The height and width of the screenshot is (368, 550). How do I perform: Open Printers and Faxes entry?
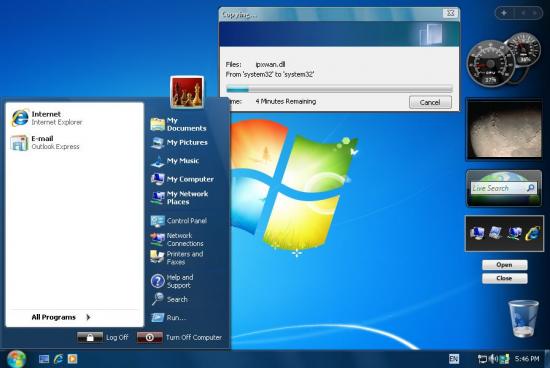(x=177, y=257)
